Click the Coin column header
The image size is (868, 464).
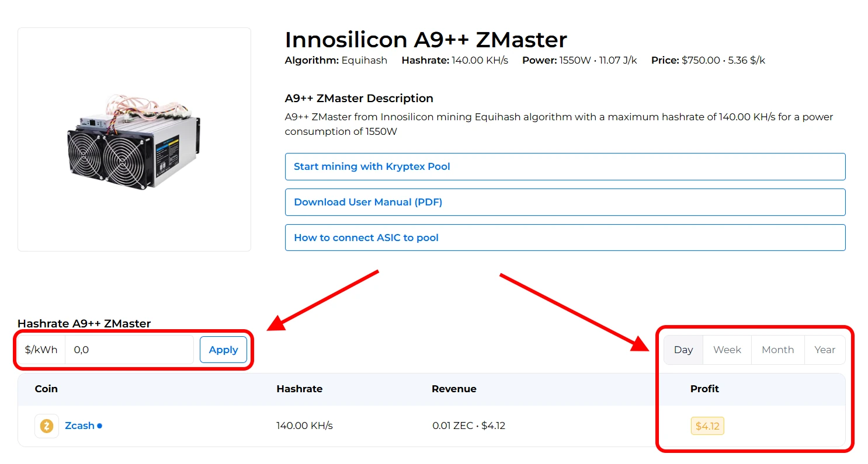[46, 389]
